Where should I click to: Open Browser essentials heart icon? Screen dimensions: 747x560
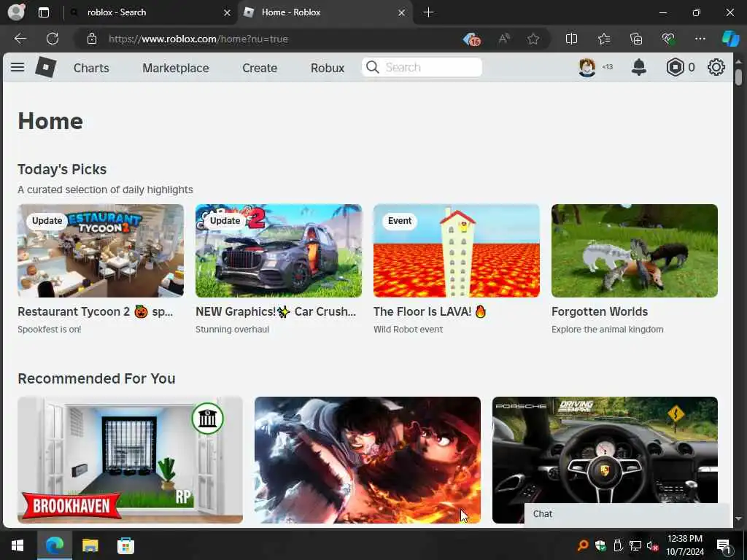click(x=668, y=39)
